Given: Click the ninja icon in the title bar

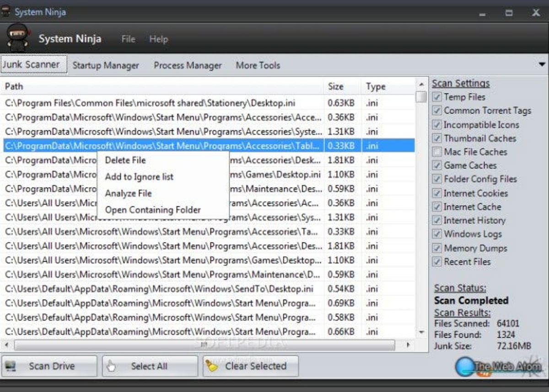Looking at the screenshot, I should tap(6, 11).
